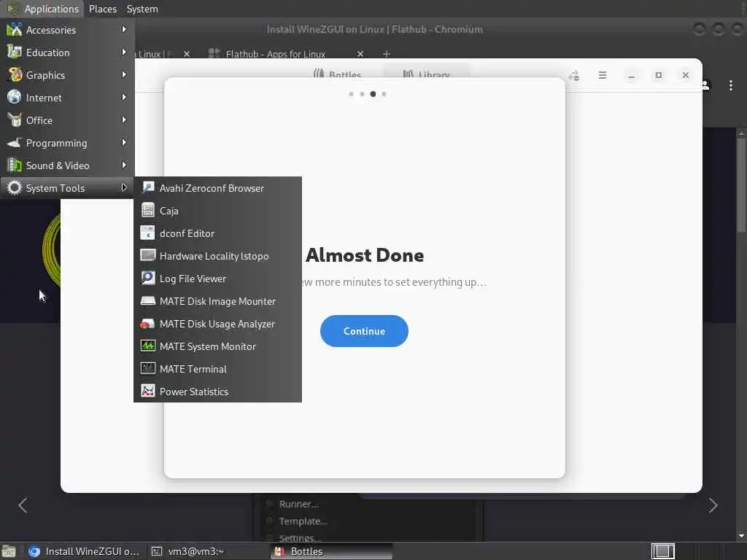Launch dconf Editor icon

[x=147, y=233]
